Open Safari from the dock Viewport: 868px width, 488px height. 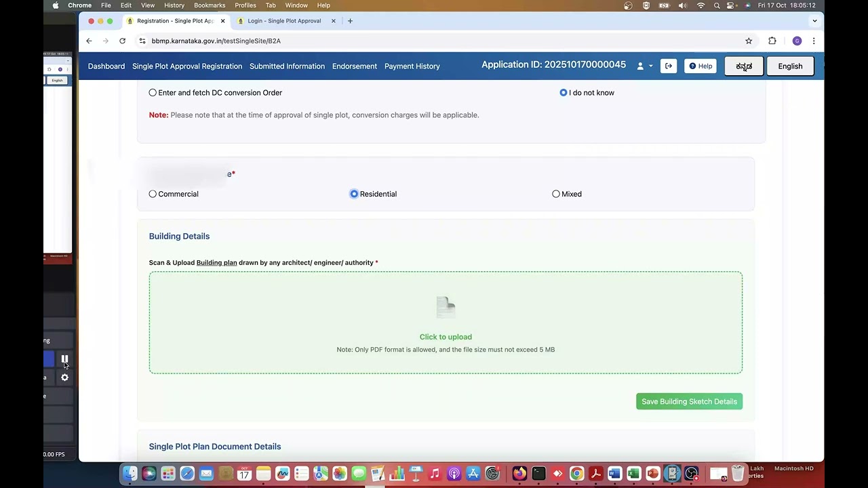[187, 474]
